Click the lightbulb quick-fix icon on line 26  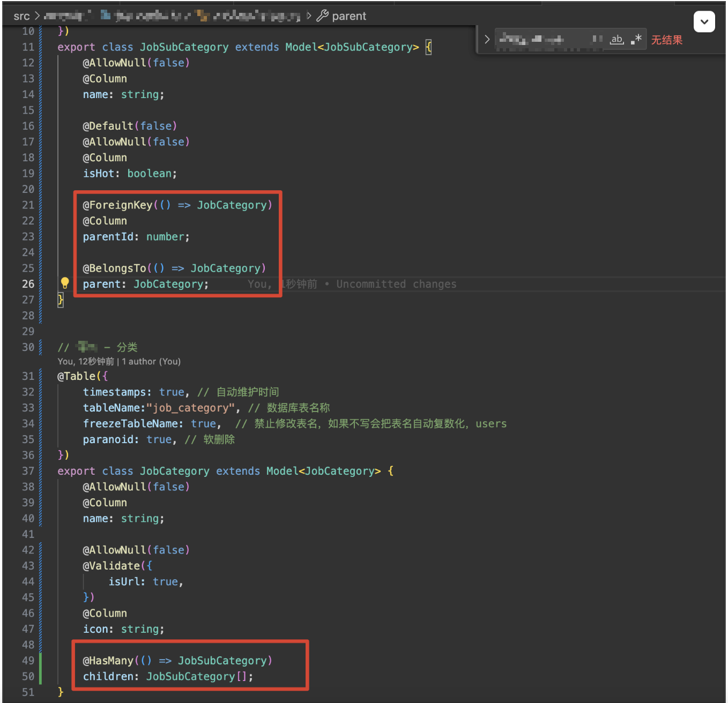[x=65, y=283]
